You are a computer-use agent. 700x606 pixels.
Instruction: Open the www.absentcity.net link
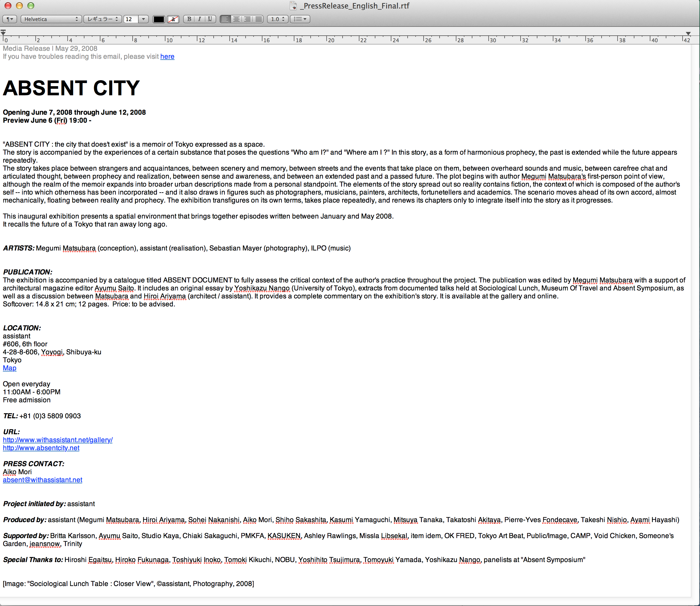41,448
